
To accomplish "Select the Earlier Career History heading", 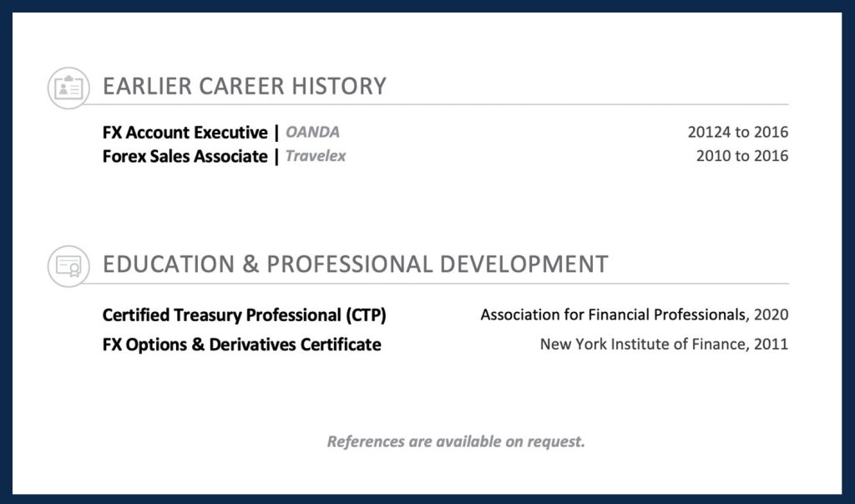I will [x=244, y=86].
